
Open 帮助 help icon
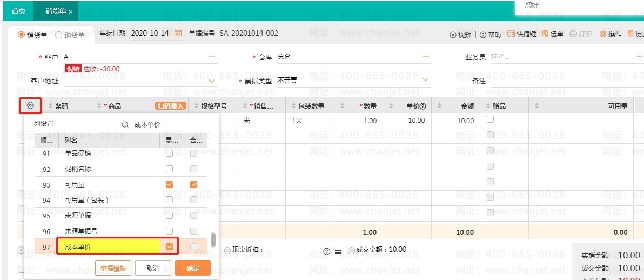coord(482,35)
